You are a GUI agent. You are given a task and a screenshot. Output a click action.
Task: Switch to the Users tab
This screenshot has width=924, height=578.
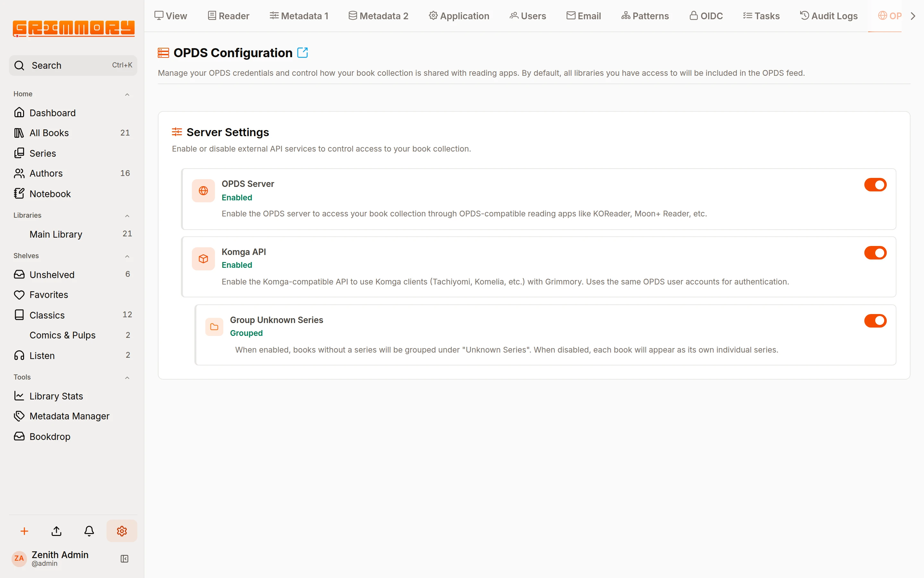pyautogui.click(x=528, y=16)
